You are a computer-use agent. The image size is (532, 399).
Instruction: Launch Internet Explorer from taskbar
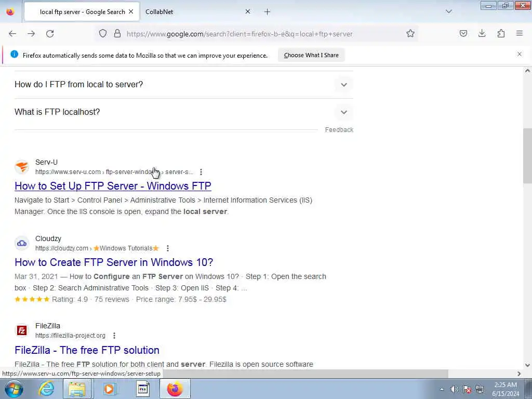(x=46, y=389)
